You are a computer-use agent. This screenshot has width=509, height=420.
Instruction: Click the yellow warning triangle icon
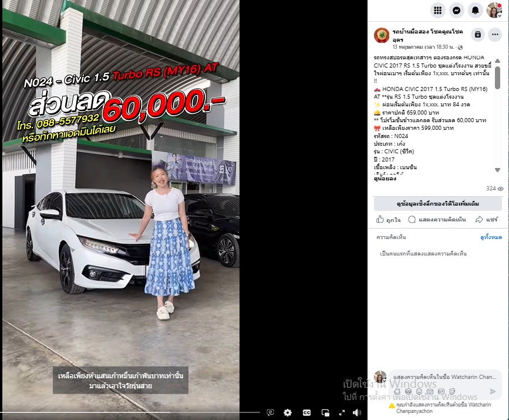tap(392, 405)
